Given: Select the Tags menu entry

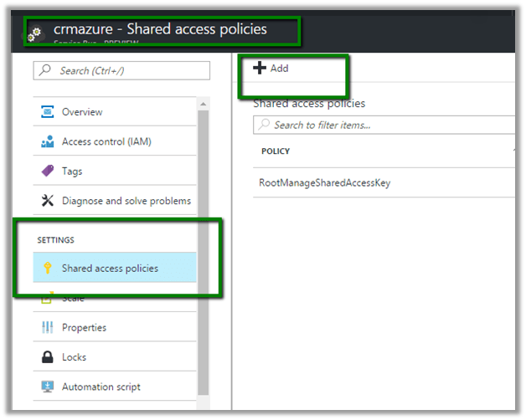Looking at the screenshot, I should pos(72,172).
